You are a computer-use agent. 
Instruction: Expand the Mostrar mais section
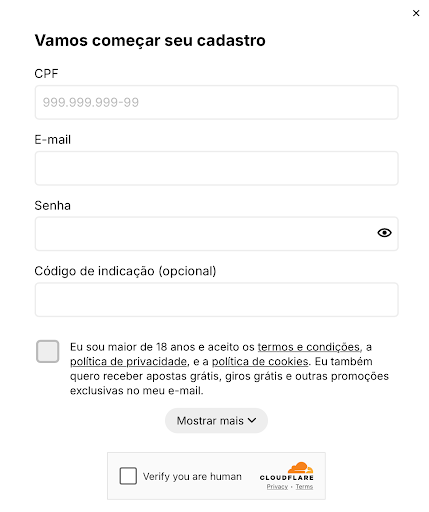(x=216, y=421)
